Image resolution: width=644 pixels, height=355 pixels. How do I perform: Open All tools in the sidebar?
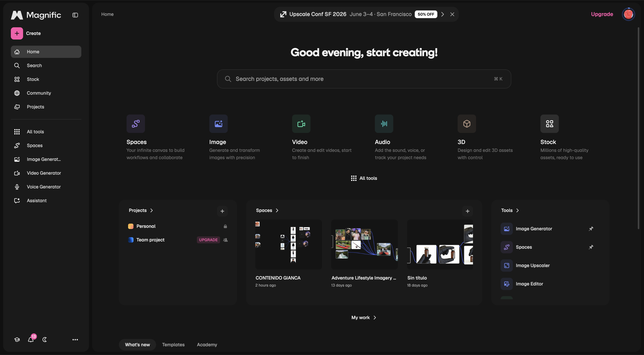[x=46, y=132]
